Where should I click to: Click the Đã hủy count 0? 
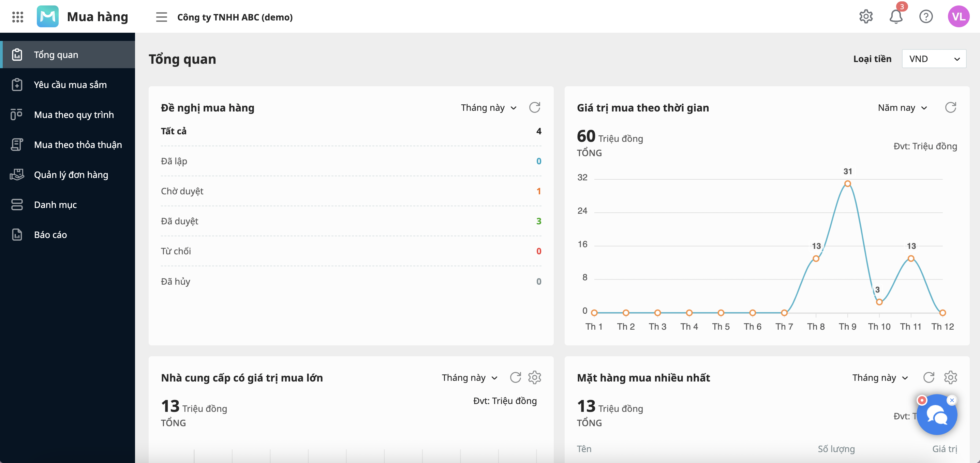click(539, 282)
